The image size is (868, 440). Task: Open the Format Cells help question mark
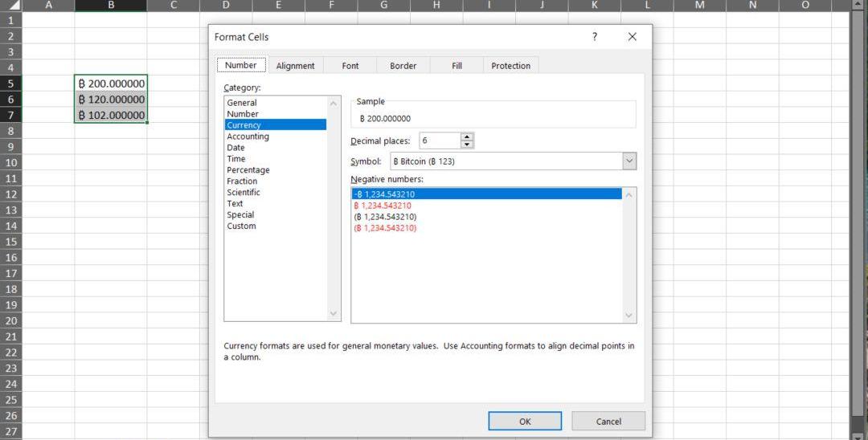pos(595,37)
